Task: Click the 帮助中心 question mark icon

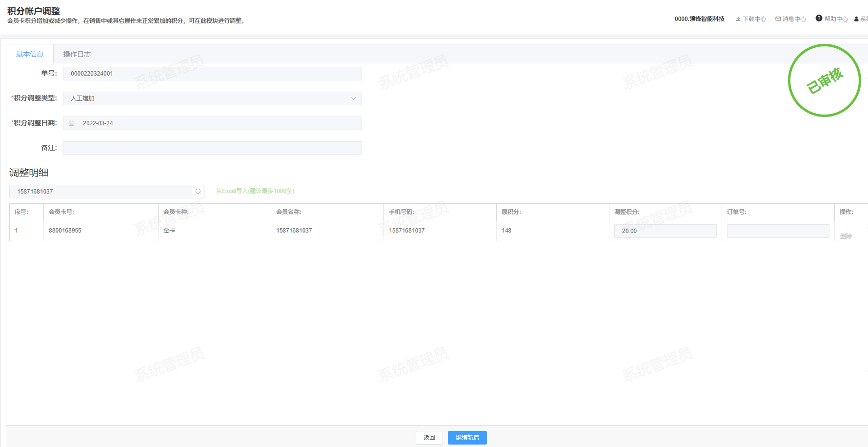Action: [819, 19]
